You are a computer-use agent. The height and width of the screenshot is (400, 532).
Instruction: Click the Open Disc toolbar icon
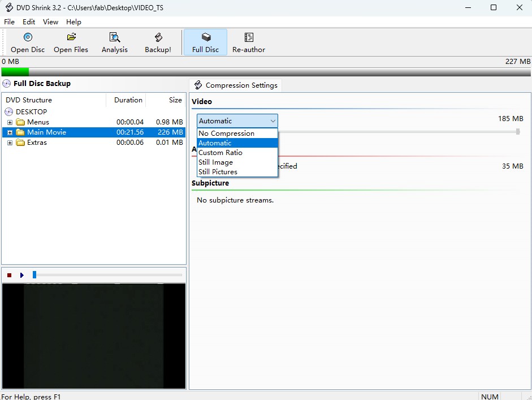28,42
